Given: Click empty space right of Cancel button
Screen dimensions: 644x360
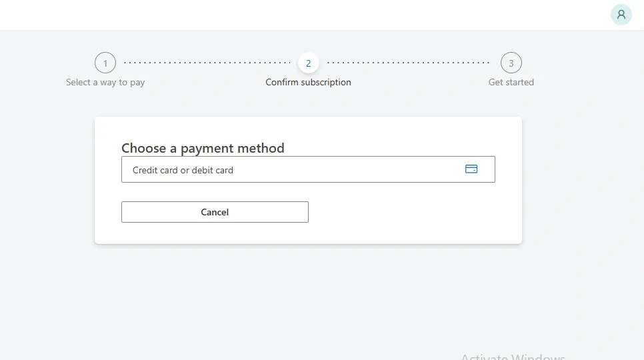Looking at the screenshot, I should coord(411,212).
